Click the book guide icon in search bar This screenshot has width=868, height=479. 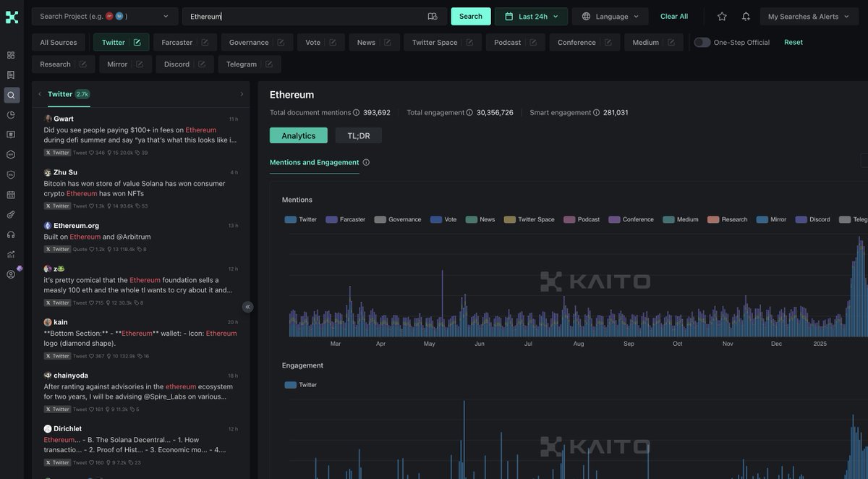click(433, 17)
